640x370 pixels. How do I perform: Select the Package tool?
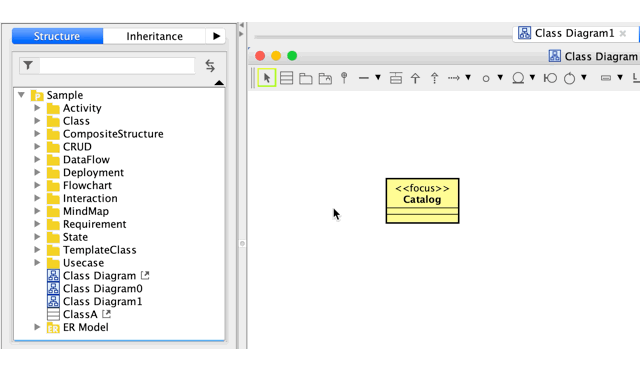[306, 78]
